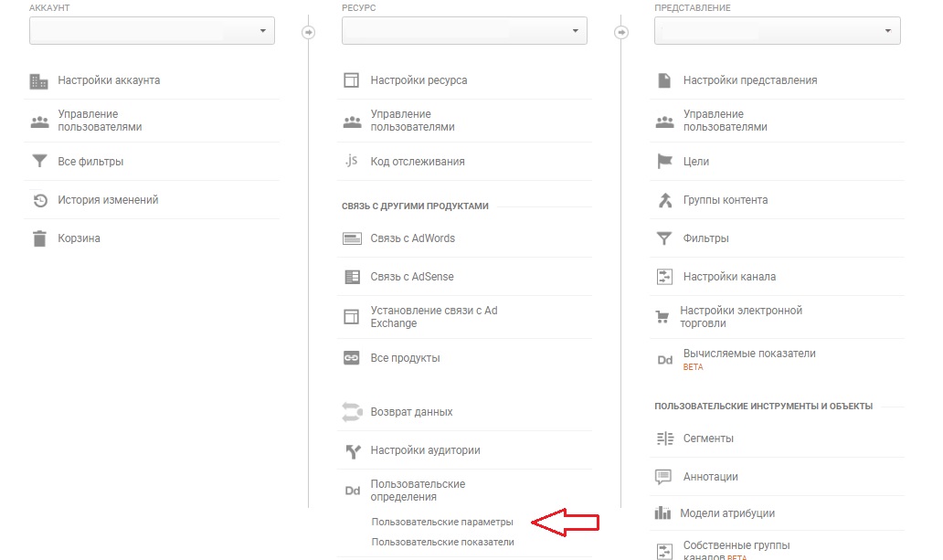Click the speech bubble icon beside Аннотации
The image size is (943, 560).
664,477
